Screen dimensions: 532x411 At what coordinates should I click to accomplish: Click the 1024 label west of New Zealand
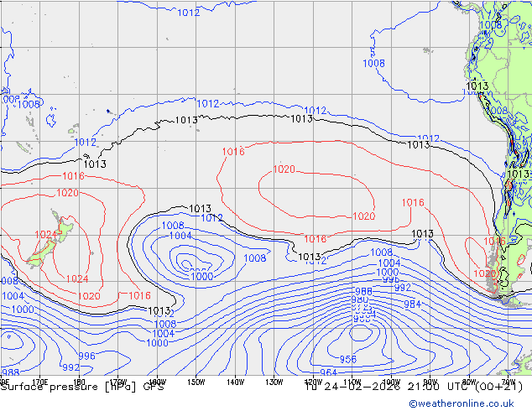click(45, 235)
